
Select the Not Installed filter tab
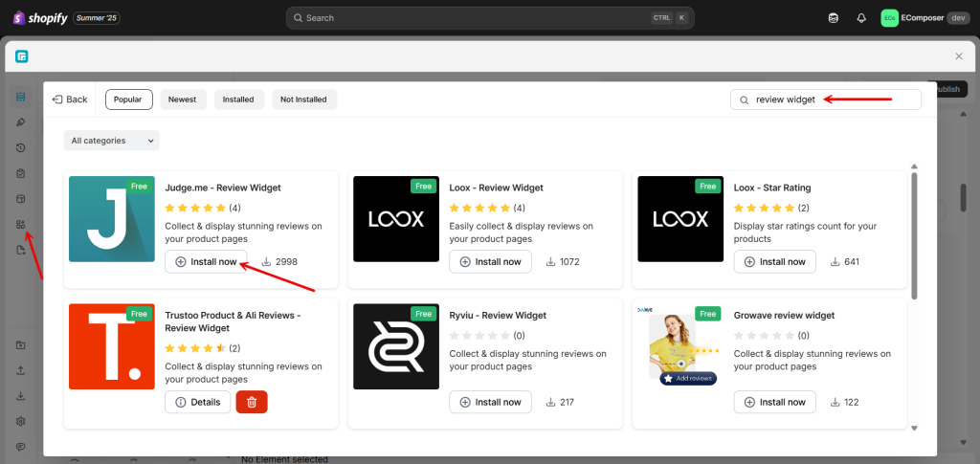(303, 99)
